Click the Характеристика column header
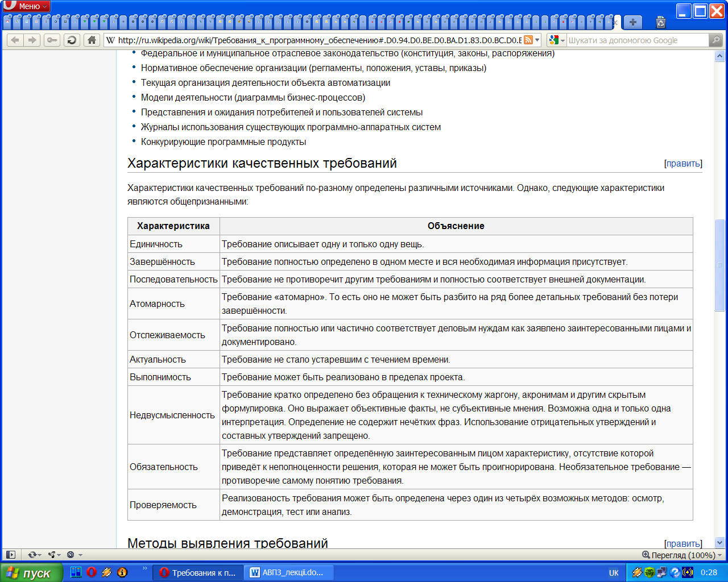This screenshot has height=582, width=728. pos(173,226)
